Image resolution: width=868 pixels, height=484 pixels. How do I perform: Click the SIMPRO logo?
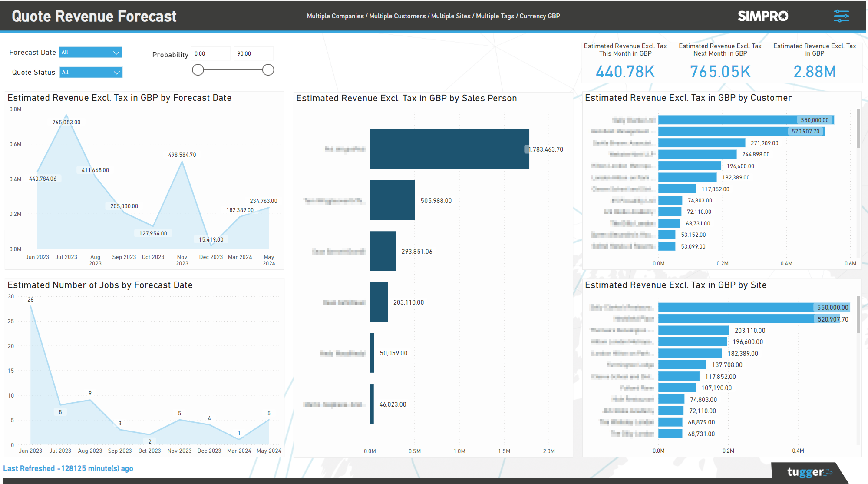pos(762,16)
